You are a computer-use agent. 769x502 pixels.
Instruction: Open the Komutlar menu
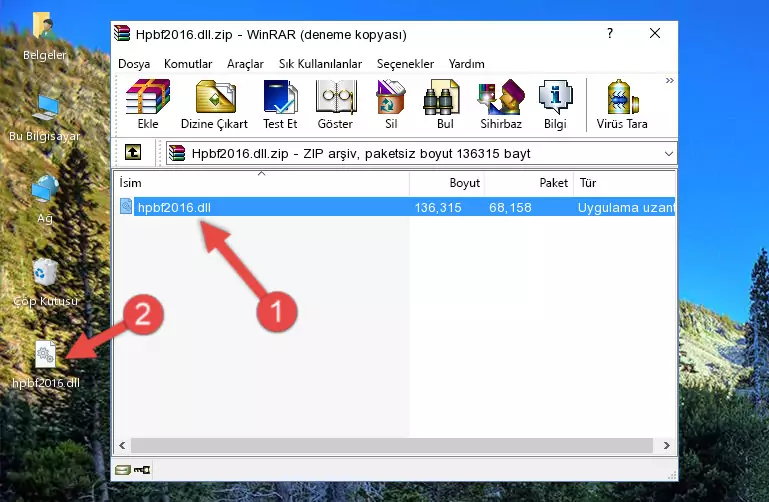[x=188, y=64]
